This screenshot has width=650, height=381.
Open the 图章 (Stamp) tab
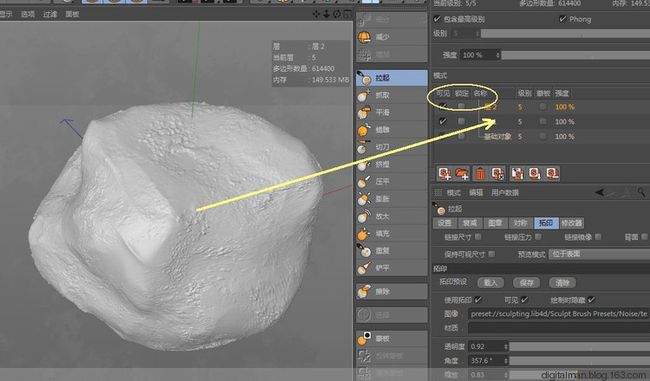[x=495, y=223]
